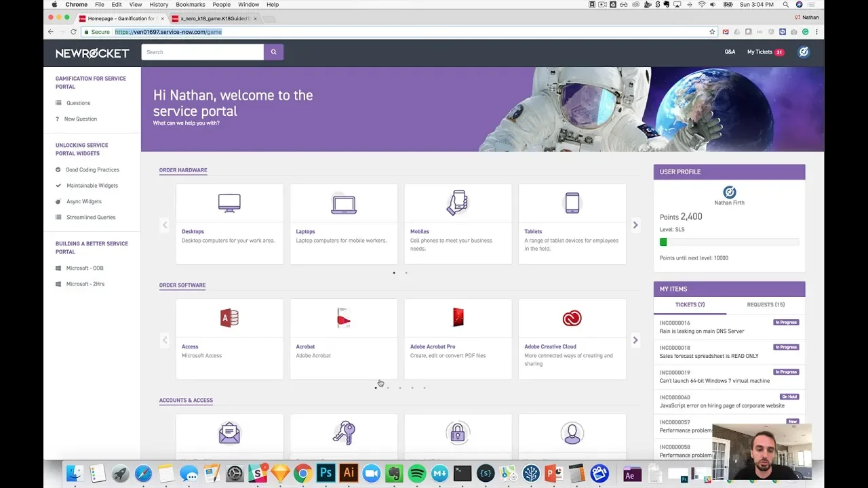Click the Adobe Creative Cloud icon
868x488 pixels.
click(x=572, y=318)
